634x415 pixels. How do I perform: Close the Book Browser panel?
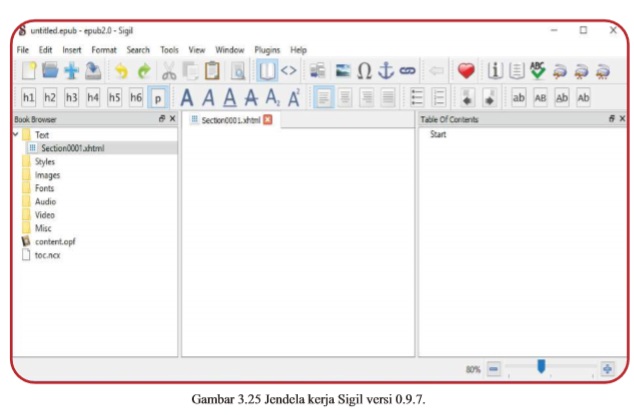173,119
